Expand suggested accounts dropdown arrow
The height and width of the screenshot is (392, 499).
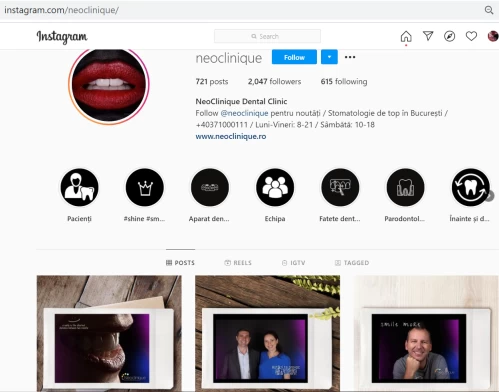point(329,57)
